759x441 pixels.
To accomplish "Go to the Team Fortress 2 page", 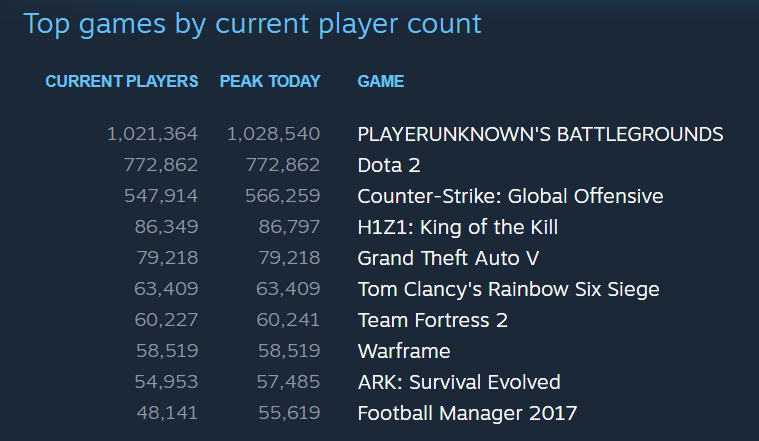I will 432,320.
